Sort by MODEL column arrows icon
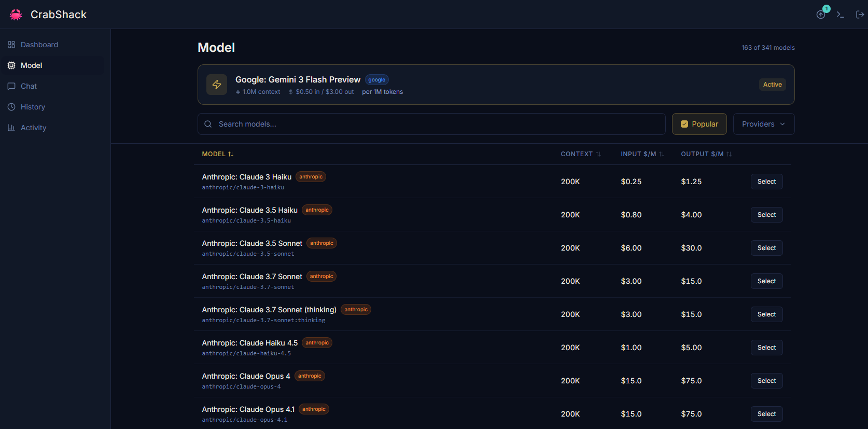 (x=231, y=154)
